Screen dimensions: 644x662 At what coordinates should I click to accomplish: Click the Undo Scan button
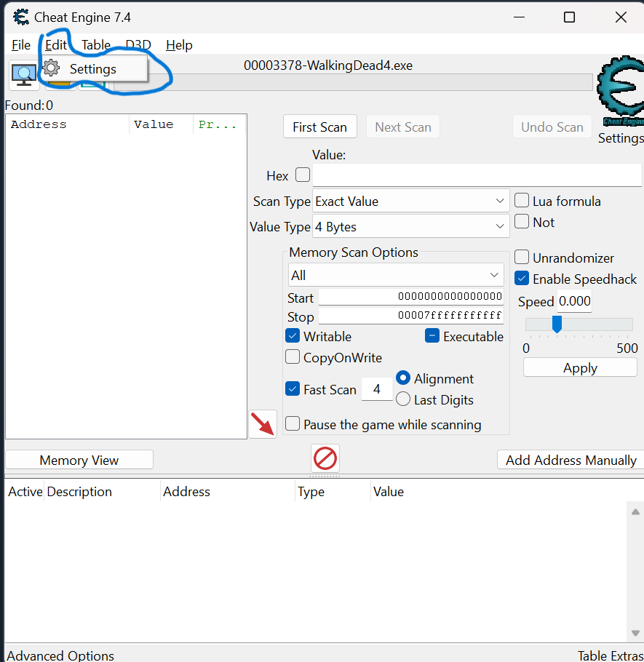click(552, 127)
